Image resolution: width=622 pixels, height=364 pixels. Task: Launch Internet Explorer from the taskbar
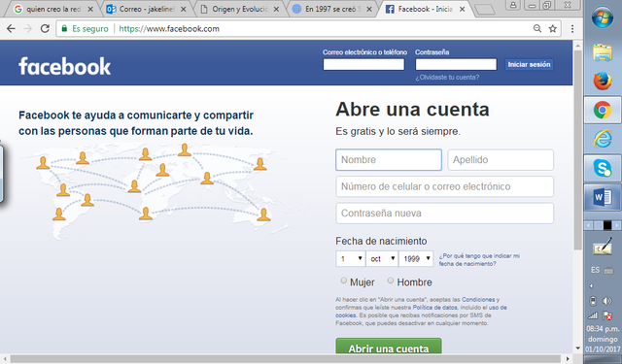click(x=603, y=139)
